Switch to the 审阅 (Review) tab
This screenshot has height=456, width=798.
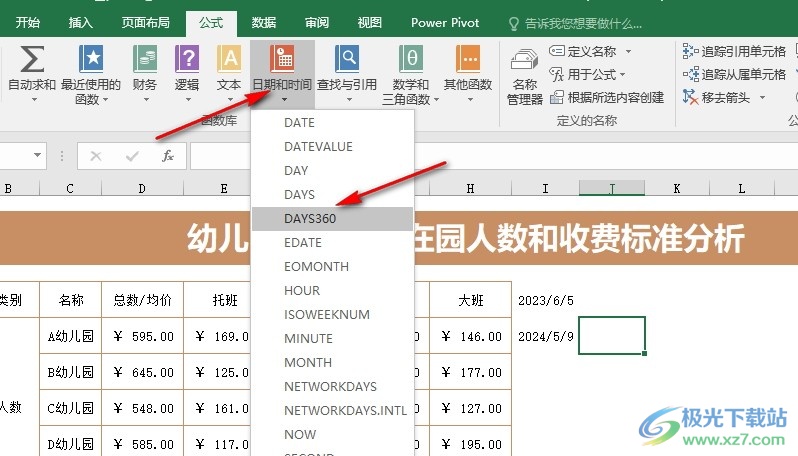tap(317, 22)
